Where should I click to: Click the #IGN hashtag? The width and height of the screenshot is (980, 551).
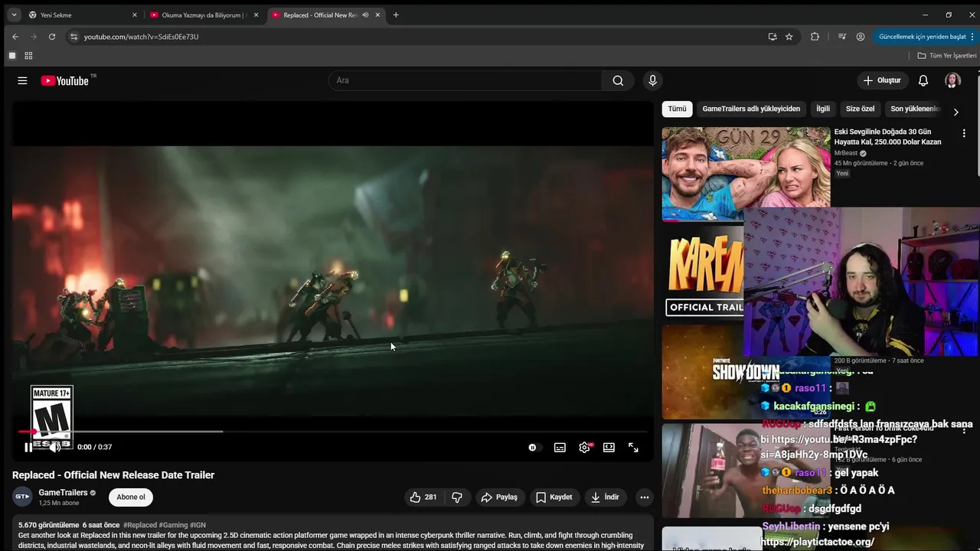pyautogui.click(x=198, y=525)
